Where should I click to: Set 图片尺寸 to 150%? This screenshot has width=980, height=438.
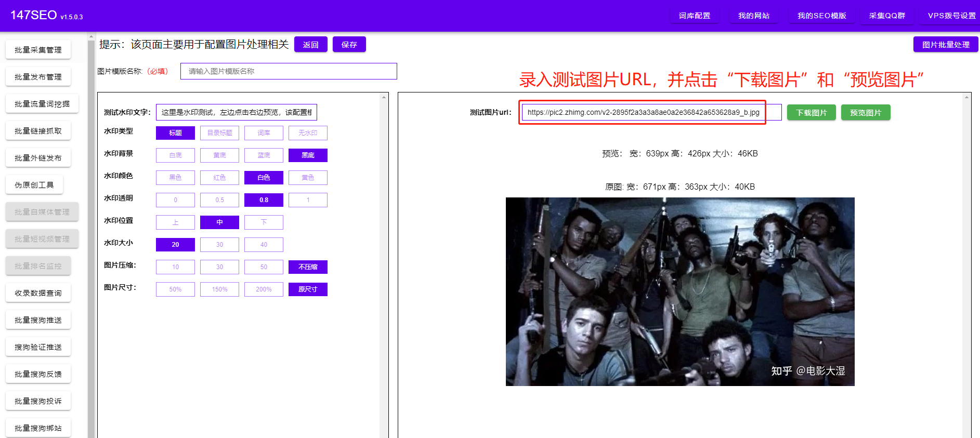click(x=219, y=289)
